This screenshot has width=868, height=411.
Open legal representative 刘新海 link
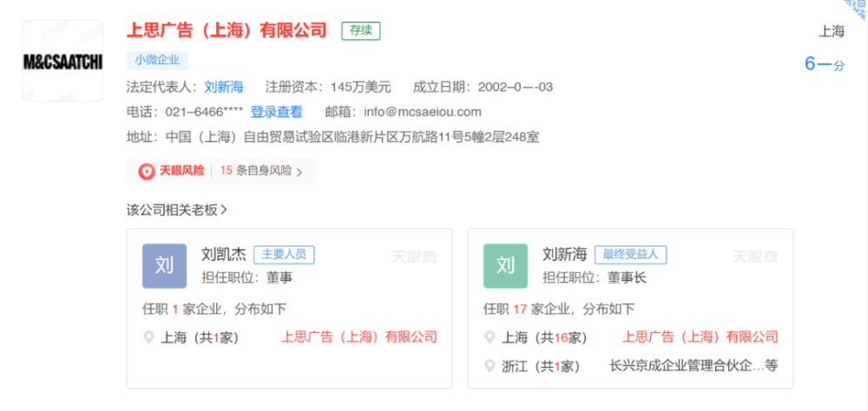click(224, 87)
